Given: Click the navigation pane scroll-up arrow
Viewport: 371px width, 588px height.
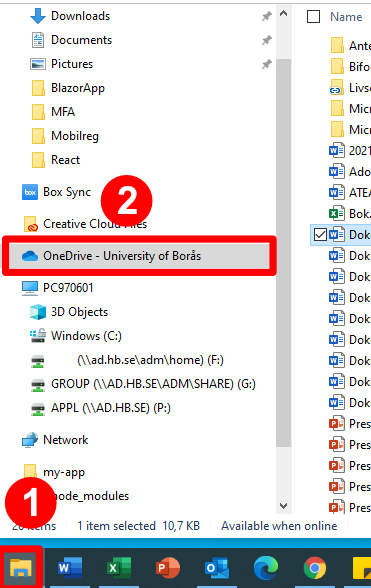Looking at the screenshot, I should tap(284, 14).
